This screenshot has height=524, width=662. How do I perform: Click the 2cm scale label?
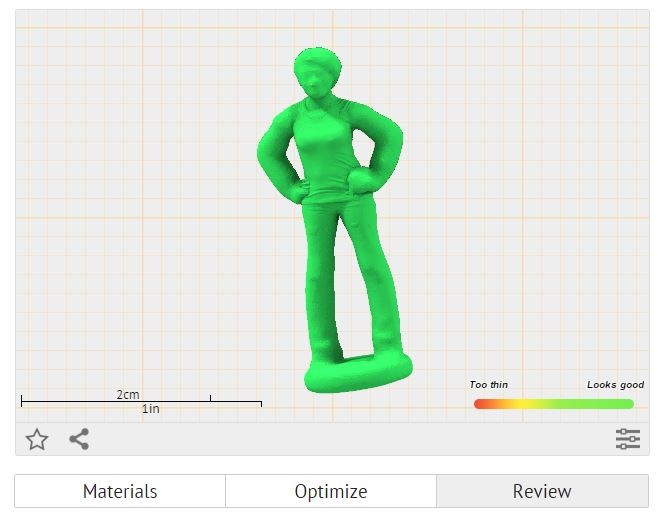128,394
